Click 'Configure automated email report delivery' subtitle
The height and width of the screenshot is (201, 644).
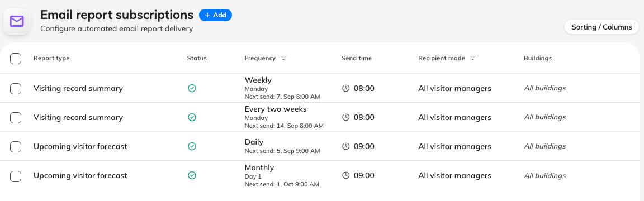(x=117, y=29)
